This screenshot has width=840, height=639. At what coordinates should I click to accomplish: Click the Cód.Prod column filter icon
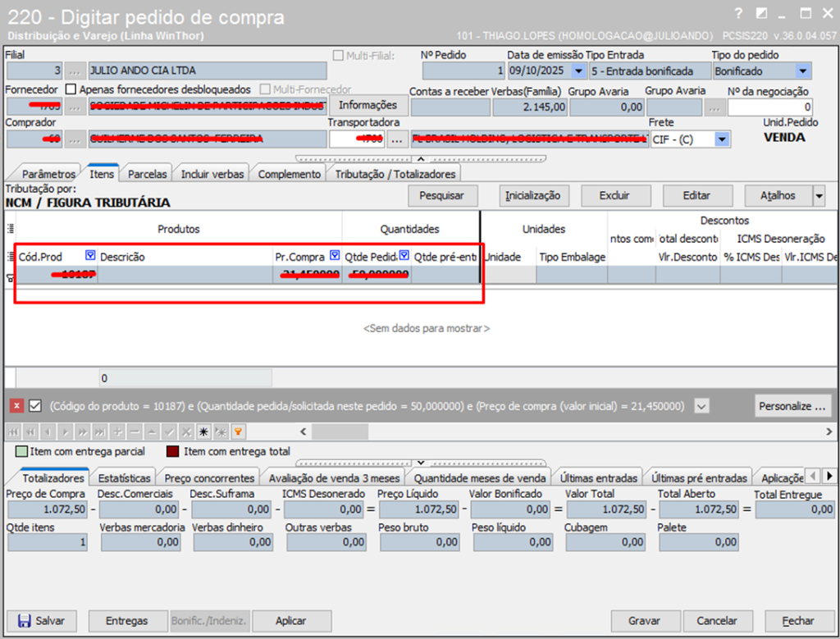tap(90, 256)
